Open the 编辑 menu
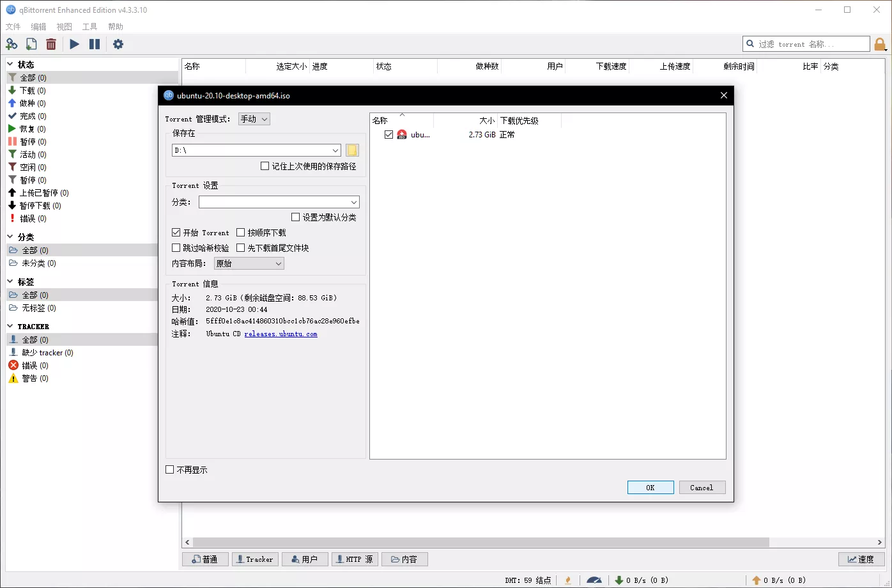This screenshot has height=588, width=892. [38, 27]
